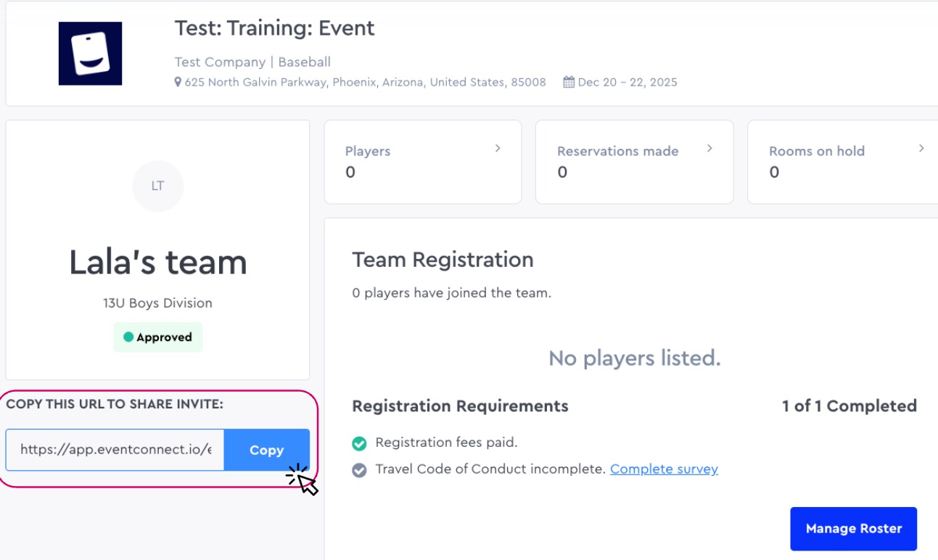This screenshot has height=560, width=938.
Task: Click the Team Registration heading
Action: pos(443,260)
